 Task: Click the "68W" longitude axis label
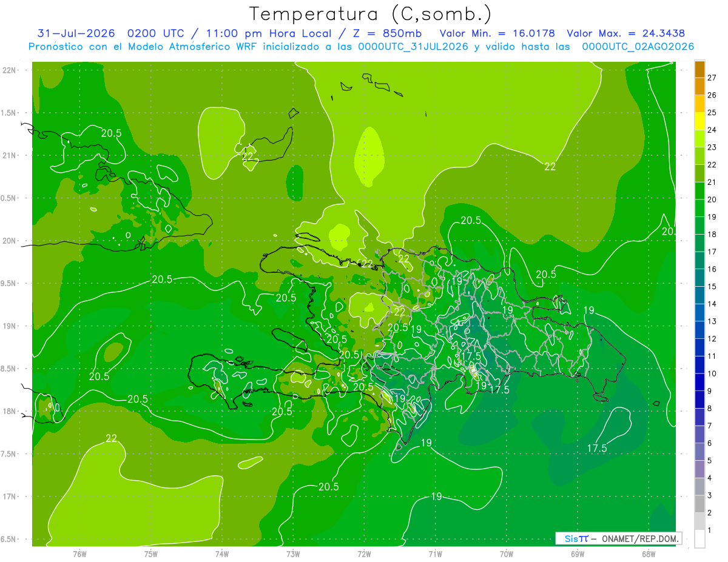pyautogui.click(x=649, y=554)
